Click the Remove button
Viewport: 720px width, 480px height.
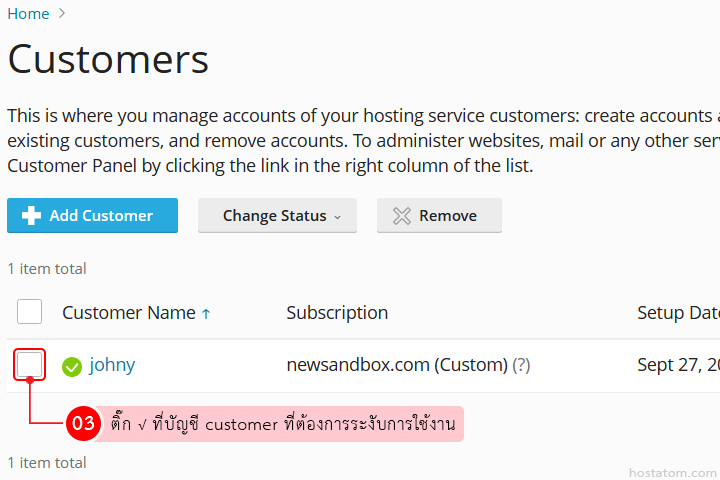point(439,215)
